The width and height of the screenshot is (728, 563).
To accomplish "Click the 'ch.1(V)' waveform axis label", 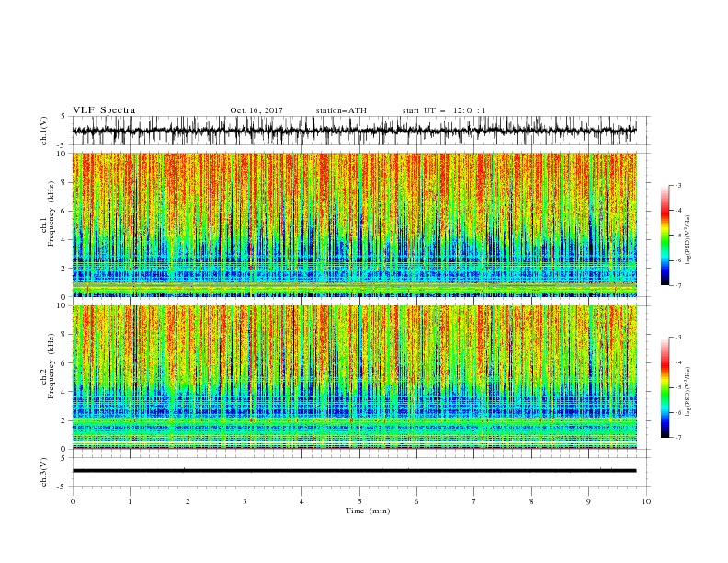I will point(43,131).
